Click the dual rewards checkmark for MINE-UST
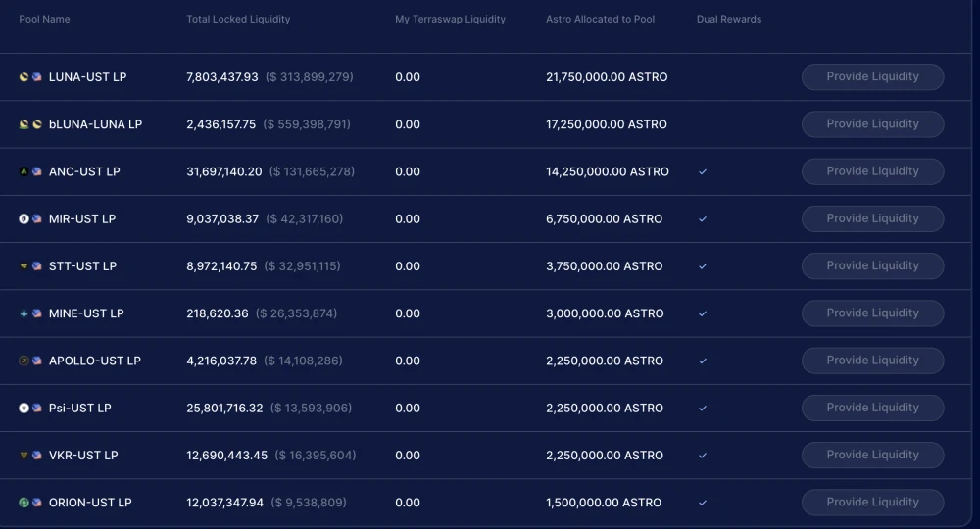The width and height of the screenshot is (980, 529). click(x=703, y=313)
